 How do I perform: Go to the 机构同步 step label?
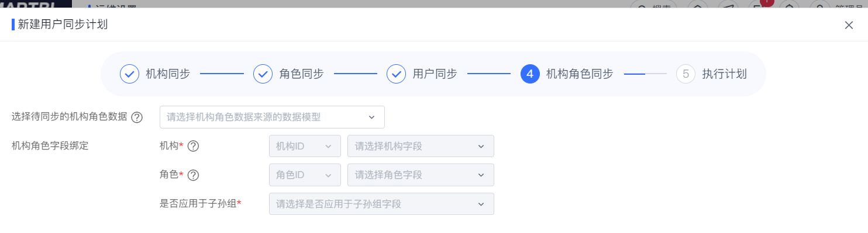pyautogui.click(x=168, y=74)
